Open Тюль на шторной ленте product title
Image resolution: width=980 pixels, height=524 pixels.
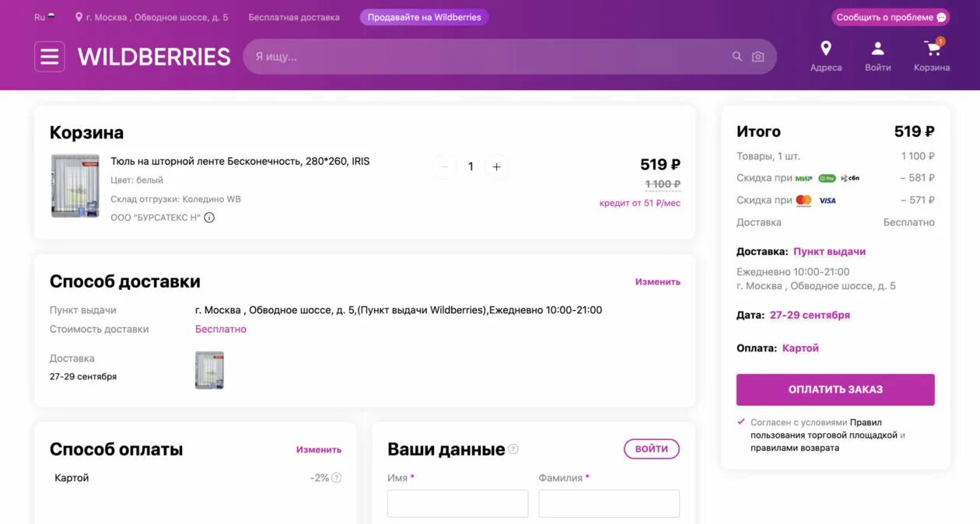pyautogui.click(x=240, y=162)
